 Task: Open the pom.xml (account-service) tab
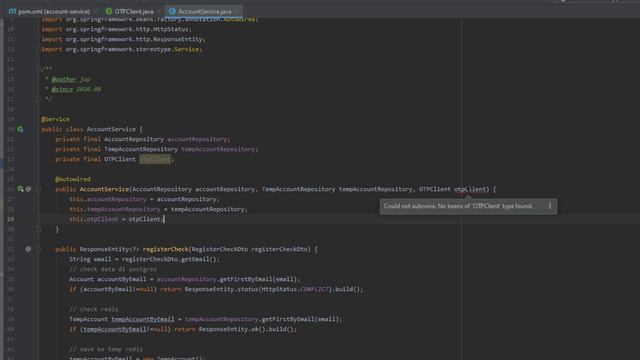53,11
